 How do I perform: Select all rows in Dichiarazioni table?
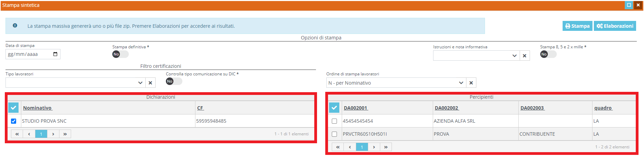13,108
